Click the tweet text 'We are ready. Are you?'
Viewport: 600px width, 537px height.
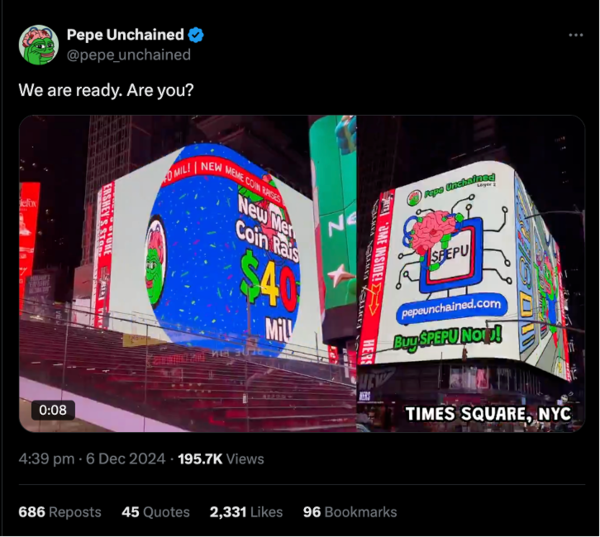tap(106, 90)
